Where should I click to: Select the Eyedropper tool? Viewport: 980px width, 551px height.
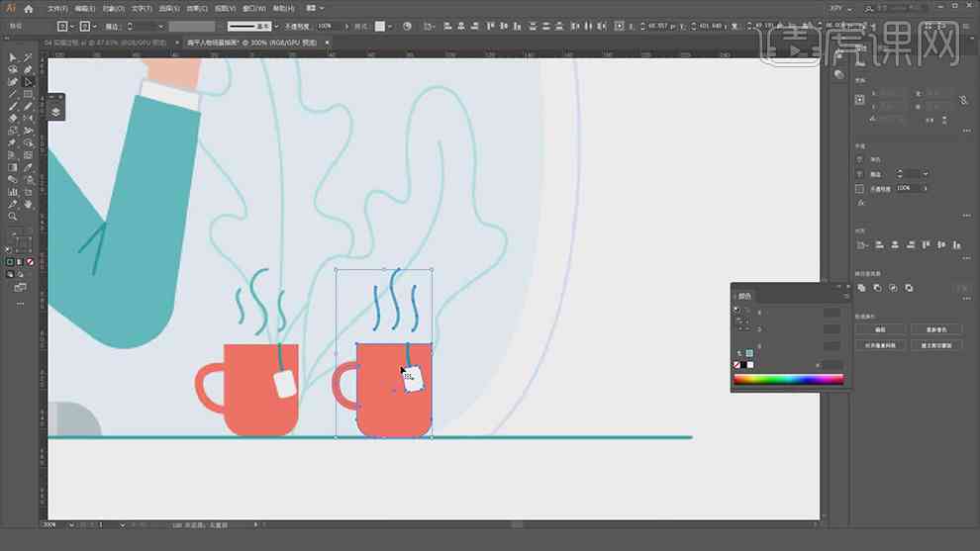tap(28, 167)
